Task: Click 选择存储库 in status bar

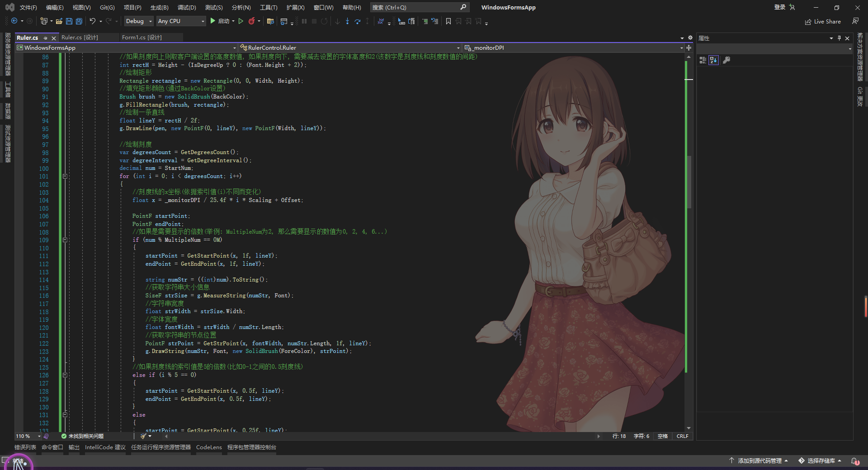Action: click(820, 461)
